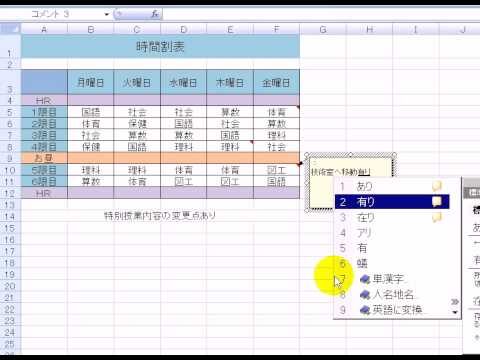This screenshot has height=360, width=480.
Task: Click into the formula bar field
Action: (x=320, y=14)
